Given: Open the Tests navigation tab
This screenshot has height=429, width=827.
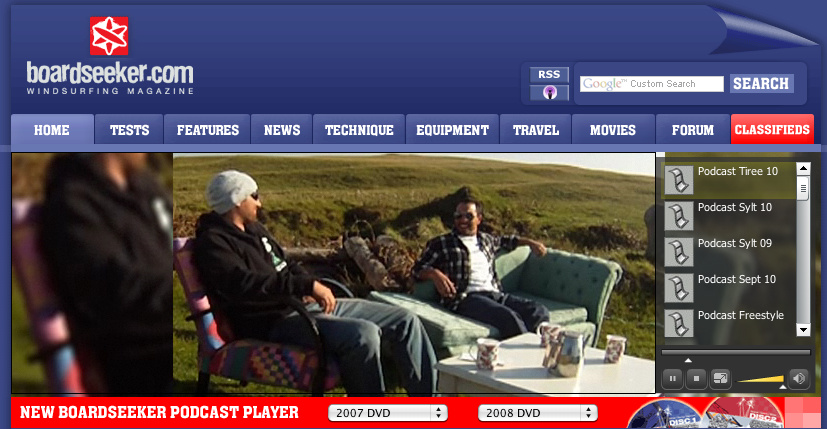Looking at the screenshot, I should [129, 130].
